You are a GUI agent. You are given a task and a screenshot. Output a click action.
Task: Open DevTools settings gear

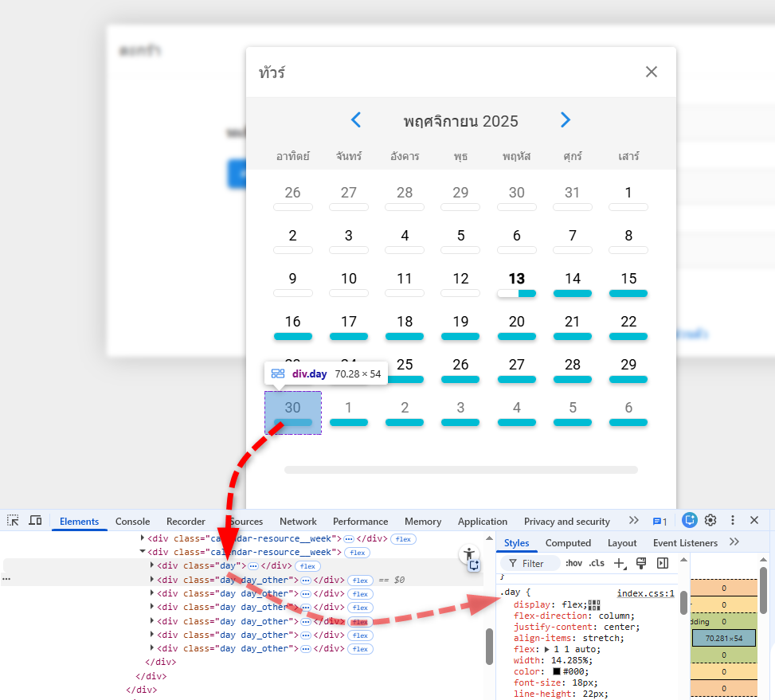[x=710, y=520]
